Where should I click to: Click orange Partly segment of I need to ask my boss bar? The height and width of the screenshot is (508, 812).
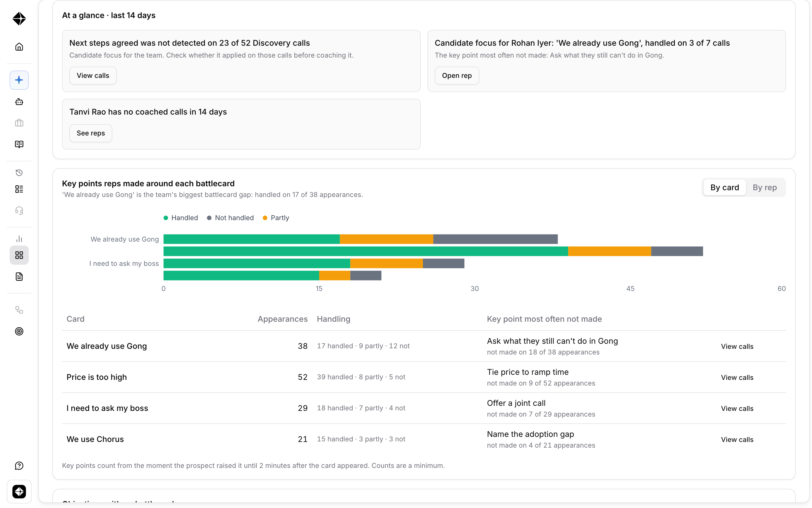(386, 263)
